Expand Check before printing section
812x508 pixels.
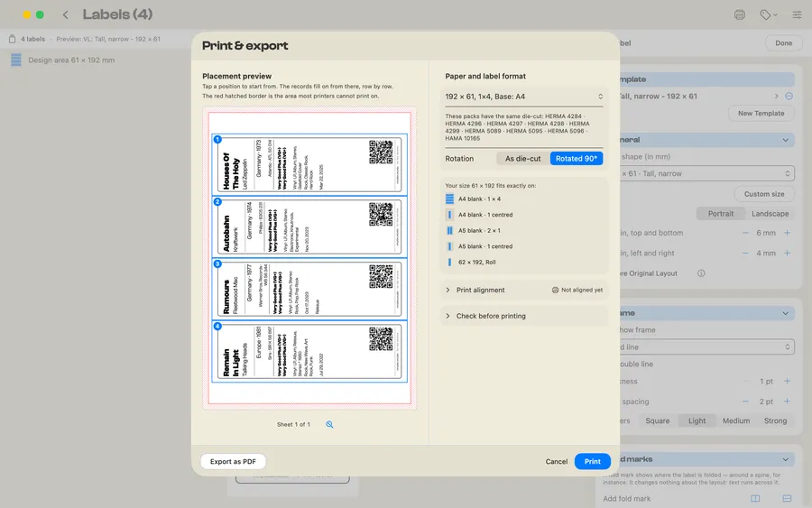pos(524,316)
